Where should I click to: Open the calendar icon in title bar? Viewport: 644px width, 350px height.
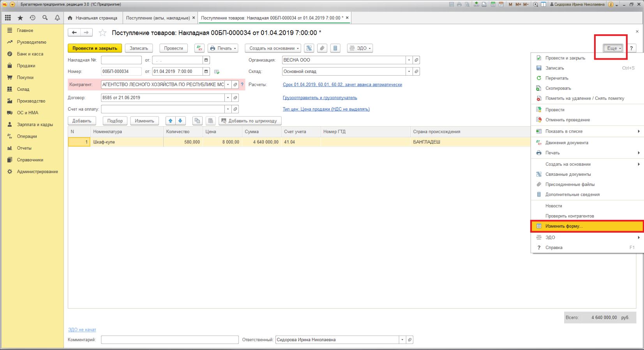pyautogui.click(x=501, y=4)
